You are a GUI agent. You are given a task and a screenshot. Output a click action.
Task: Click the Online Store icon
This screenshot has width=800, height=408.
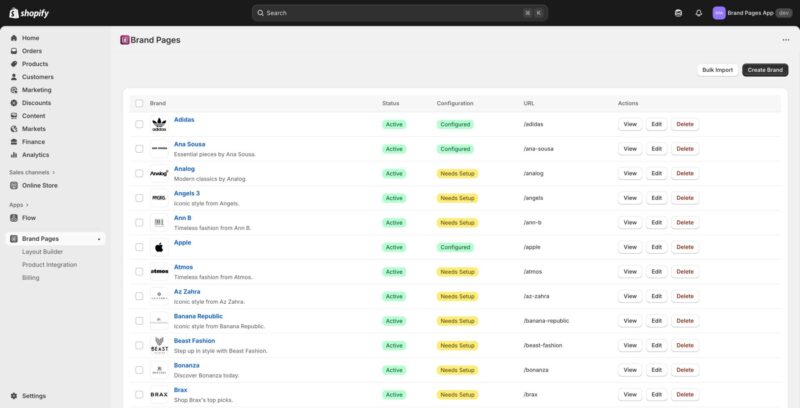click(x=14, y=186)
